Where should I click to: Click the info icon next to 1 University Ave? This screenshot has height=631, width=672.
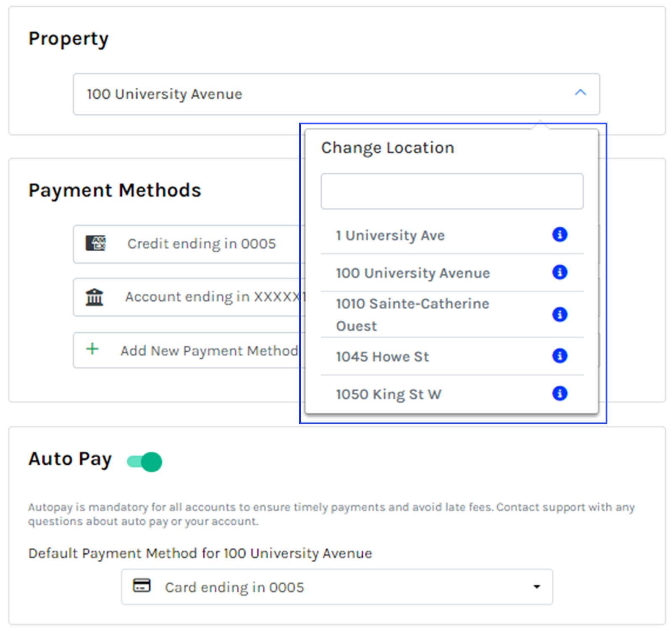tap(559, 234)
